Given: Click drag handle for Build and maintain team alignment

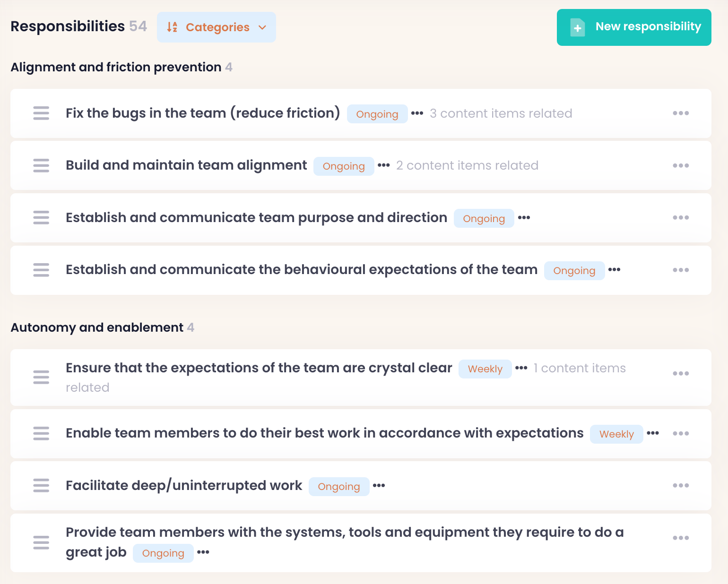Looking at the screenshot, I should 41,165.
